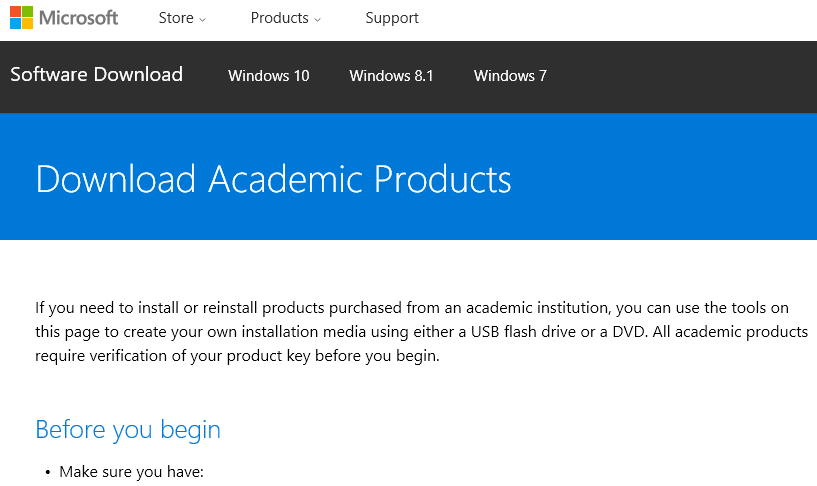Expand the Store dropdown chevron

(203, 19)
